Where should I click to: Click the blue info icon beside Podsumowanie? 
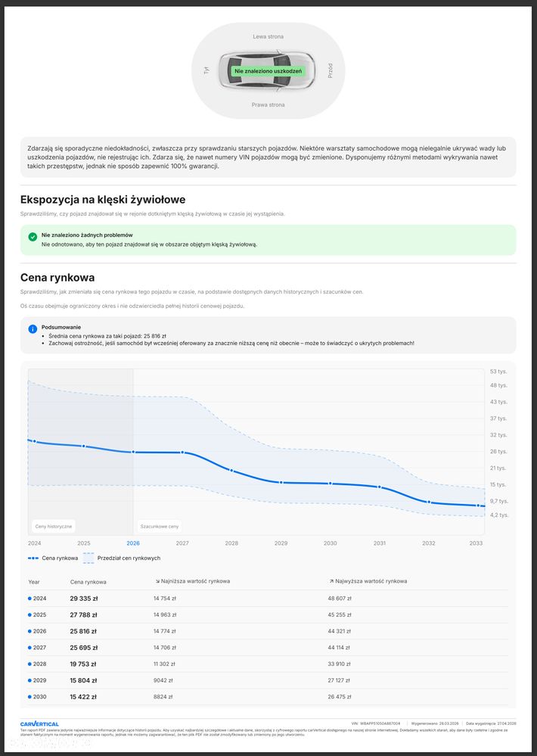pyautogui.click(x=33, y=329)
